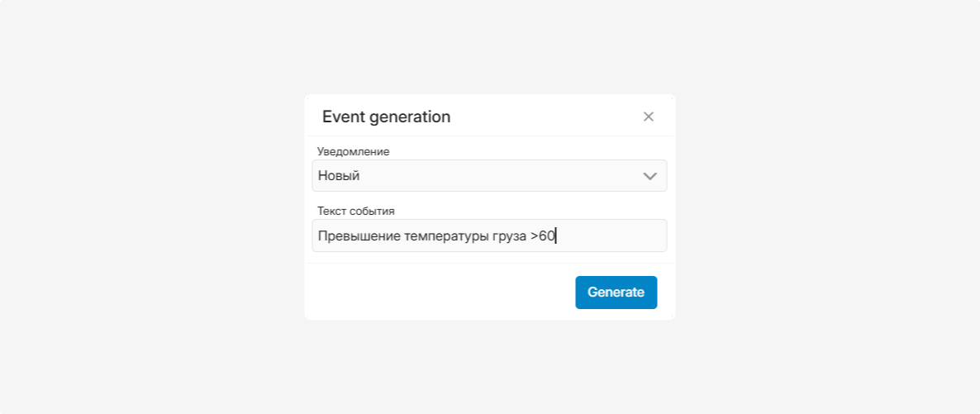Open the notification combo box showing Новый
Screen dimensions: 980x414
pos(488,176)
